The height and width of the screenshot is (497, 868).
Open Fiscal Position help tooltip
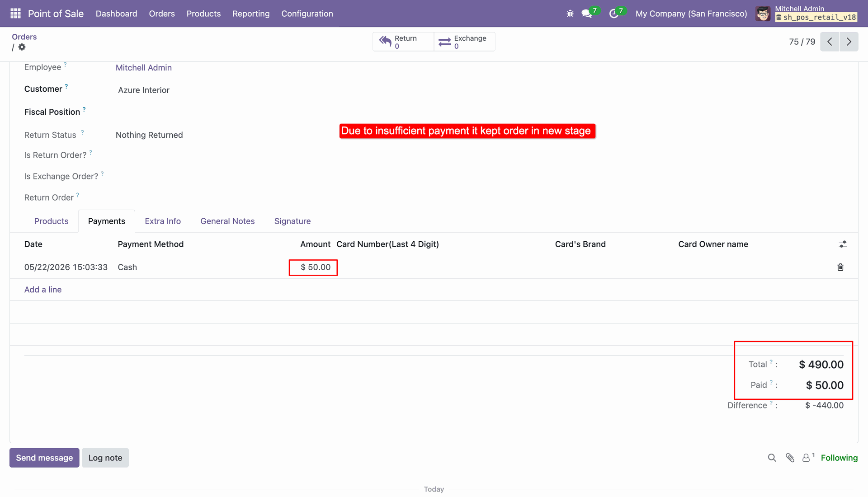pyautogui.click(x=84, y=109)
